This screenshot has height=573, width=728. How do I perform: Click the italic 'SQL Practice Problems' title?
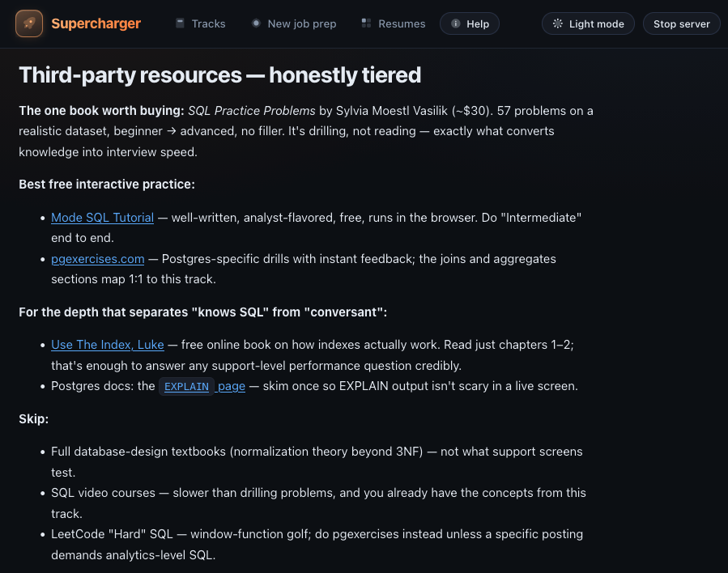(251, 110)
